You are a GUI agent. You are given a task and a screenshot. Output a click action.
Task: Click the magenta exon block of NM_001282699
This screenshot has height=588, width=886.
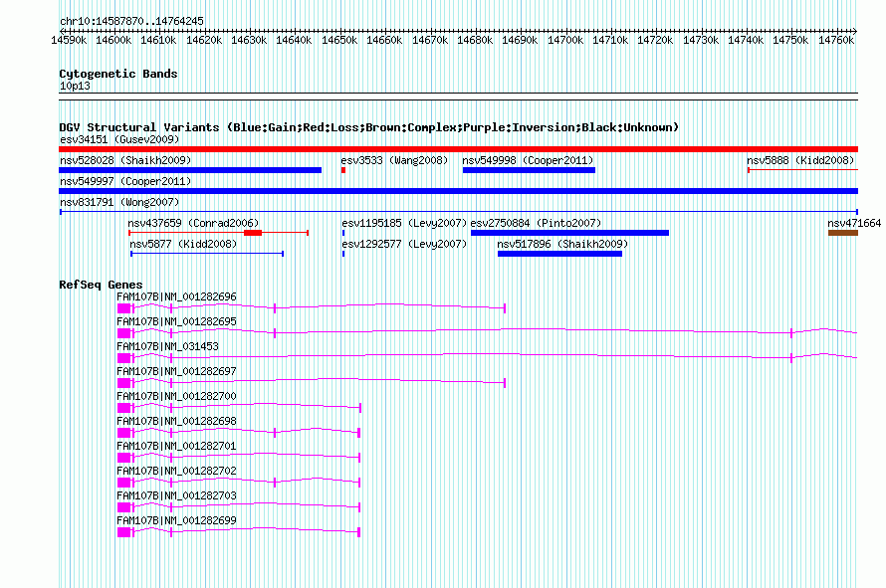(x=124, y=532)
